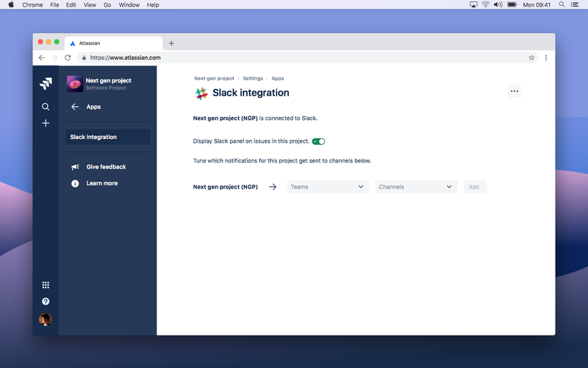Click Apps breadcrumb link
This screenshot has width=588, height=368.
278,79
